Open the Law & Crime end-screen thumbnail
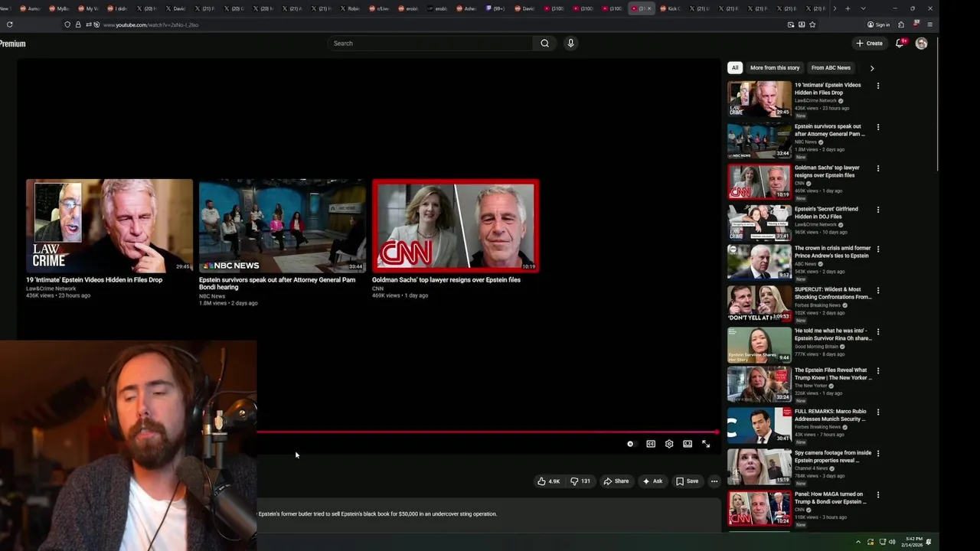 (x=109, y=226)
